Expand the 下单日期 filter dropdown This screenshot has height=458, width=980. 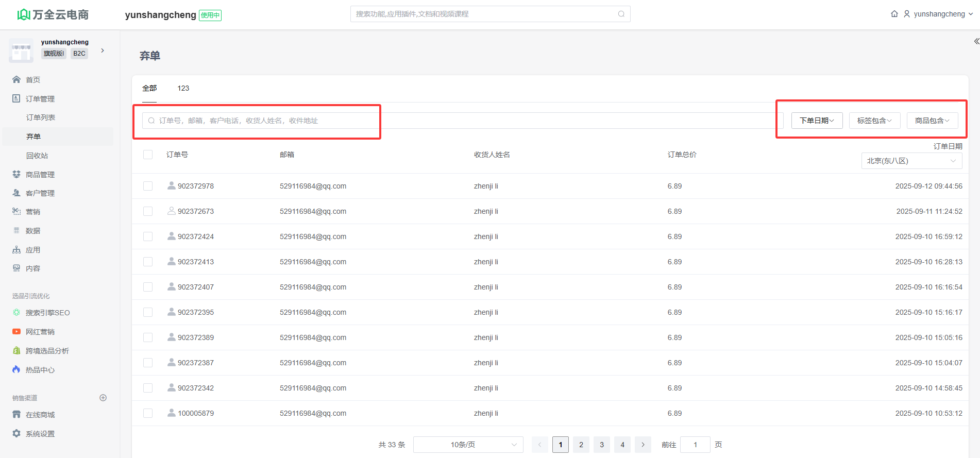click(817, 121)
